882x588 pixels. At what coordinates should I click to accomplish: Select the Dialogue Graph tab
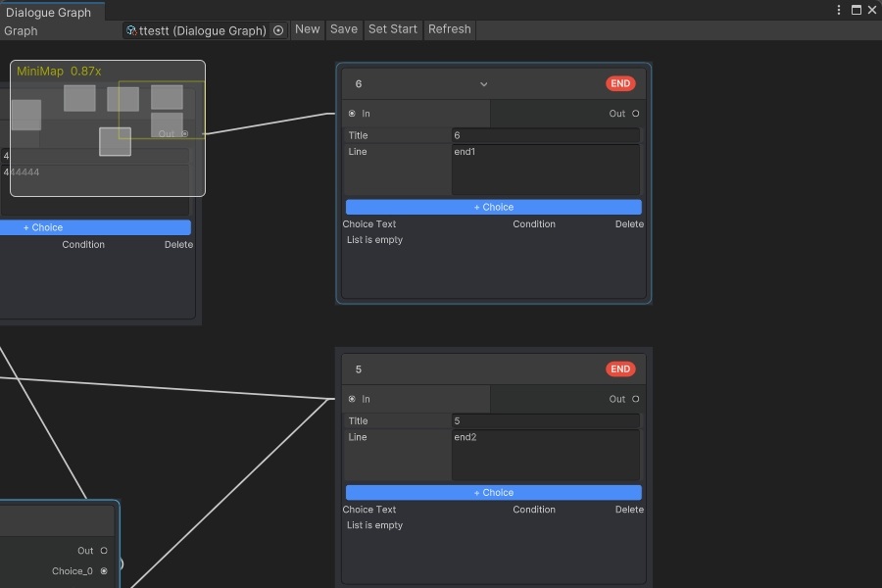click(48, 13)
